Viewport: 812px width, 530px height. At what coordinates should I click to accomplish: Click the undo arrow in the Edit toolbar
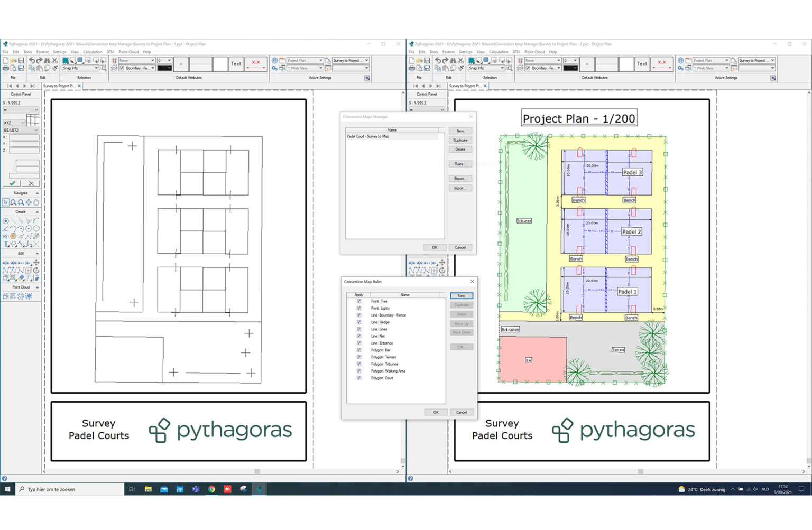click(x=32, y=60)
